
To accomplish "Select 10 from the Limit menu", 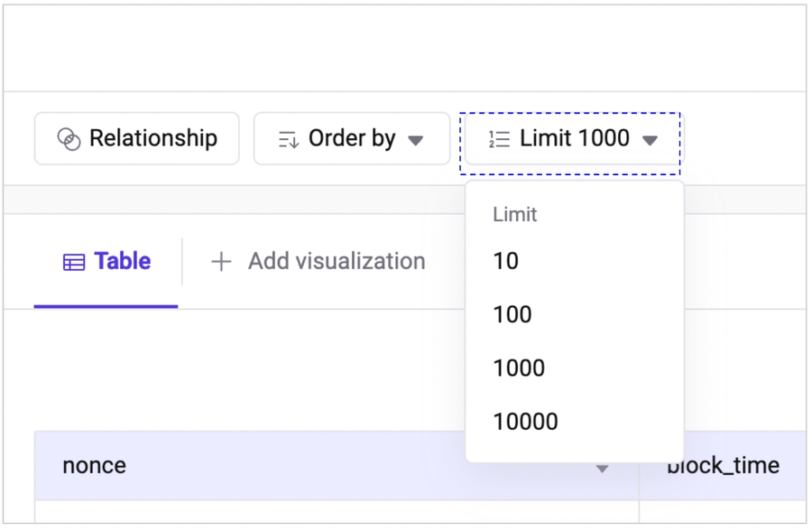I will pos(506,261).
